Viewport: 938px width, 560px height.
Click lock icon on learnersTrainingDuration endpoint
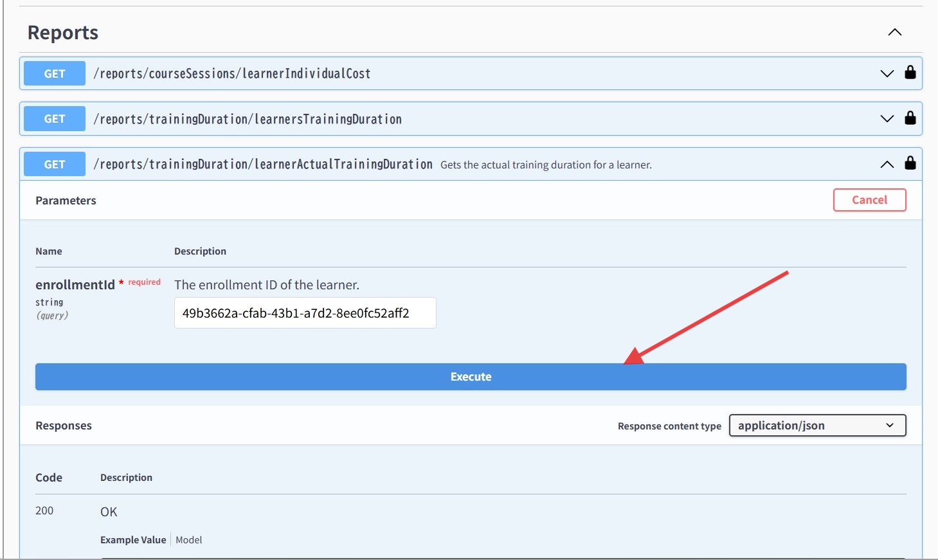(x=910, y=118)
